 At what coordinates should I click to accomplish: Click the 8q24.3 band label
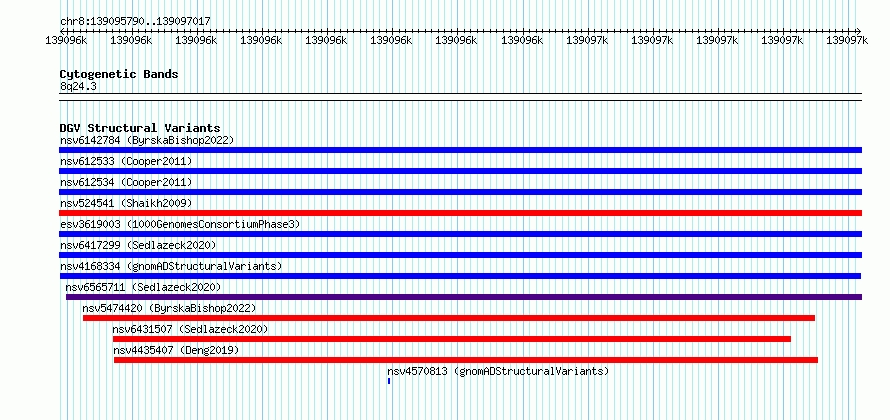[x=78, y=86]
